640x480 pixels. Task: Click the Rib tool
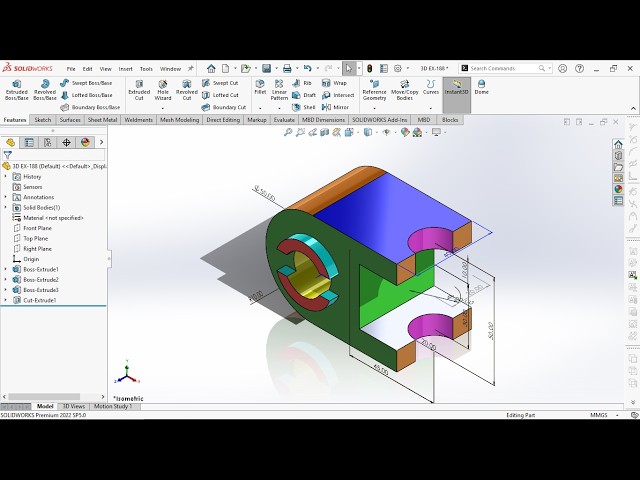(x=302, y=83)
